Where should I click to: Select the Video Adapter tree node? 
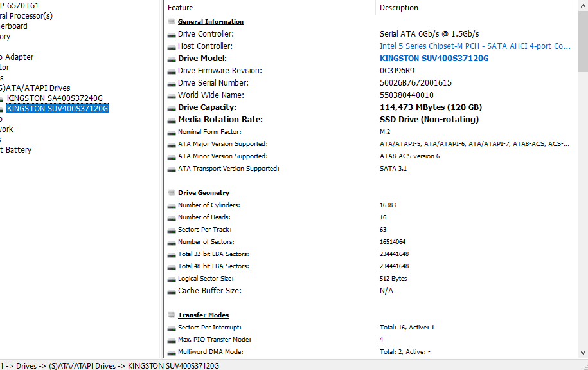pyautogui.click(x=17, y=57)
